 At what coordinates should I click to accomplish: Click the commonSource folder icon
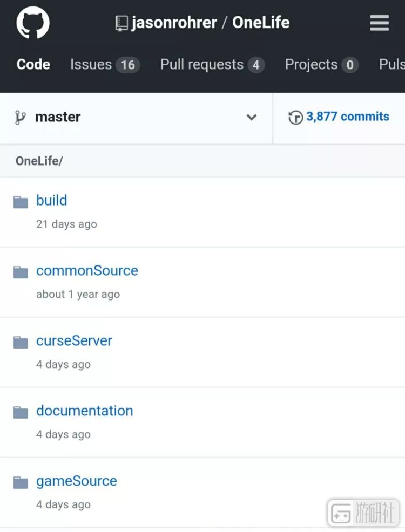click(x=21, y=272)
